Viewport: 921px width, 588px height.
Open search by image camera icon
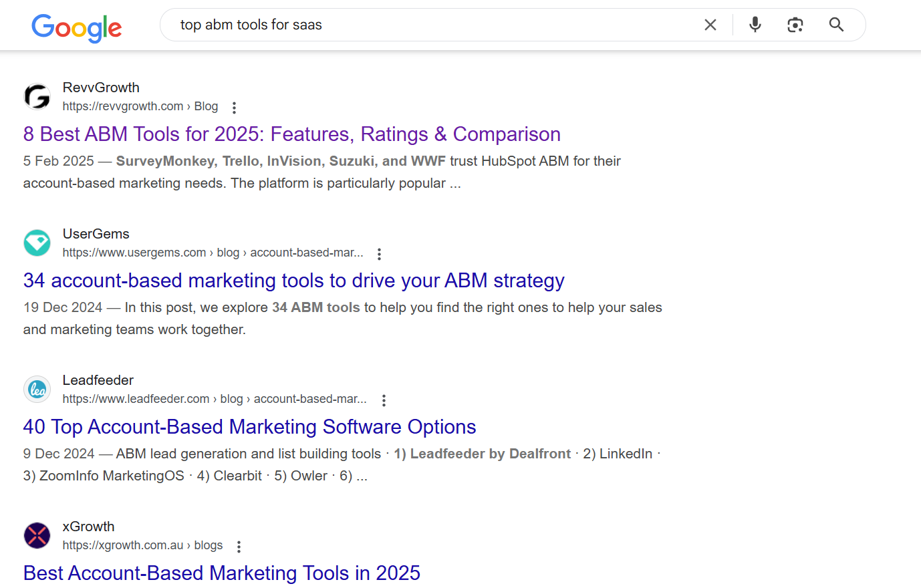click(x=795, y=25)
